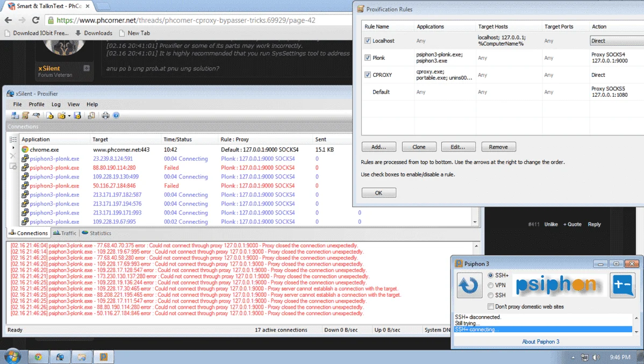Image resolution: width=644 pixels, height=364 pixels.
Task: Uncheck the Plonk rule checkbox
Action: (368, 58)
